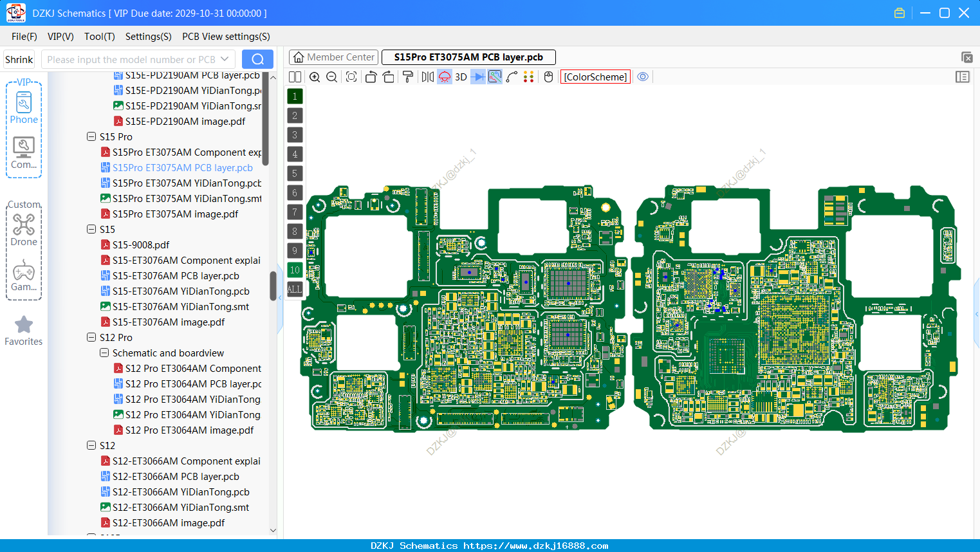The width and height of the screenshot is (980, 552).
Task: Open S15Pro ET3075AM image.pdf
Action: click(175, 214)
